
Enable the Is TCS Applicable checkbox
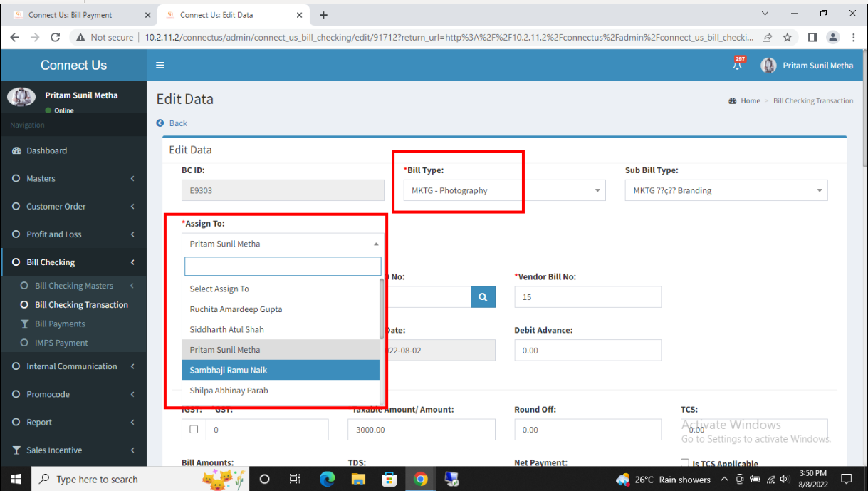point(686,463)
